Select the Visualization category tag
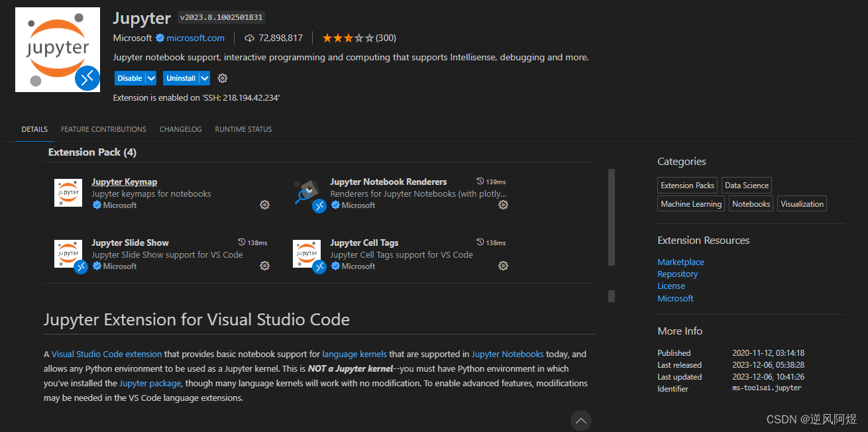 pyautogui.click(x=802, y=204)
